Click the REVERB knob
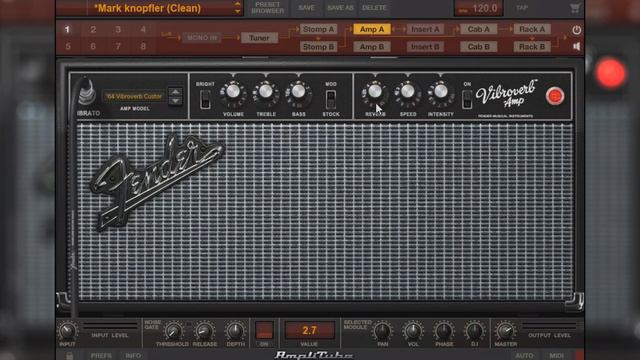 pyautogui.click(x=375, y=93)
